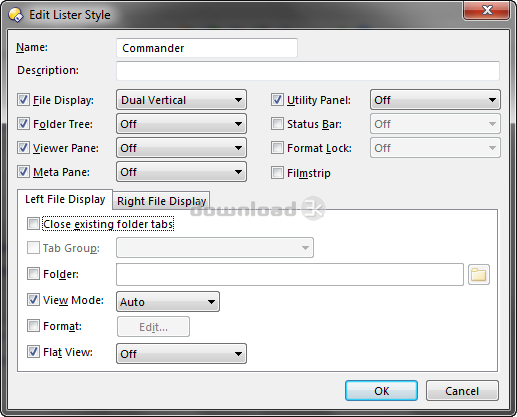This screenshot has height=417, width=517.
Task: Confirm with the OK button
Action: coord(381,391)
